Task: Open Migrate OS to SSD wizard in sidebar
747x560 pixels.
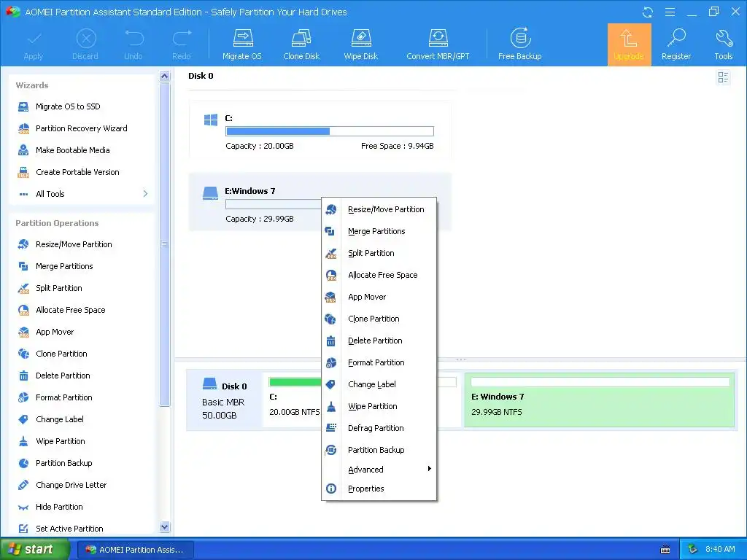Action: pos(68,106)
